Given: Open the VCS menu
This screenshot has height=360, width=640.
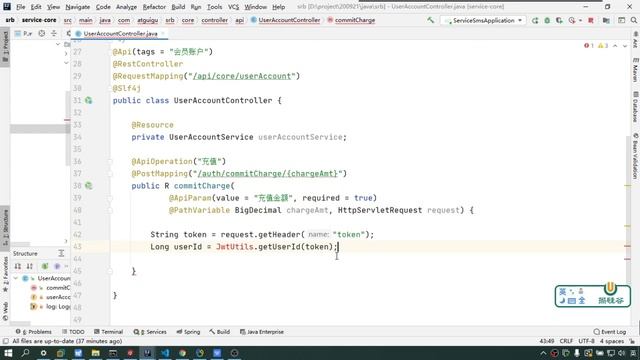Looking at the screenshot, I should (x=233, y=7).
